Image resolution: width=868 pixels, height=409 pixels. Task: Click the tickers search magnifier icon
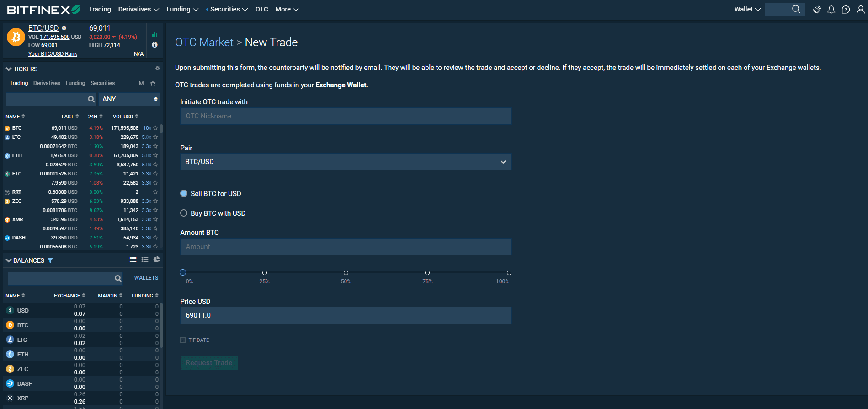pyautogui.click(x=91, y=99)
